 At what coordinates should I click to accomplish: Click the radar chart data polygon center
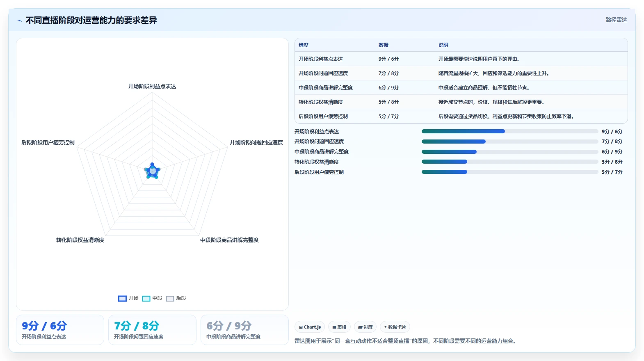152,171
